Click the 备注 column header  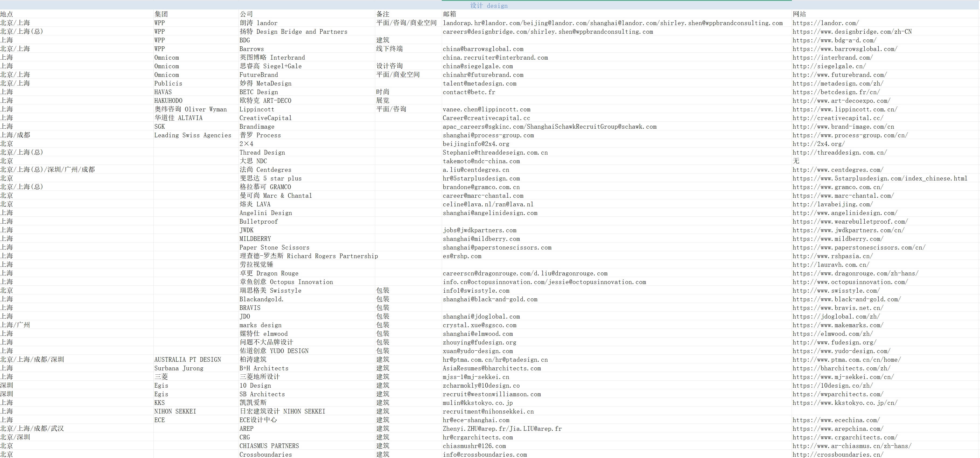(x=383, y=14)
